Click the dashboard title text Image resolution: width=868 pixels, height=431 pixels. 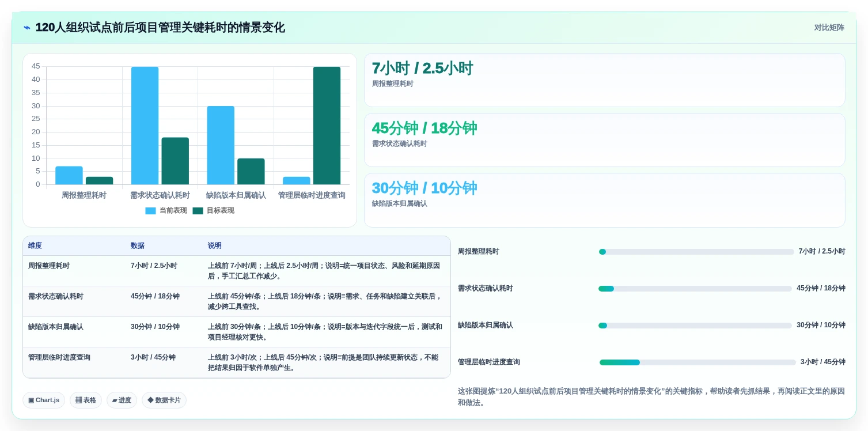(x=160, y=28)
